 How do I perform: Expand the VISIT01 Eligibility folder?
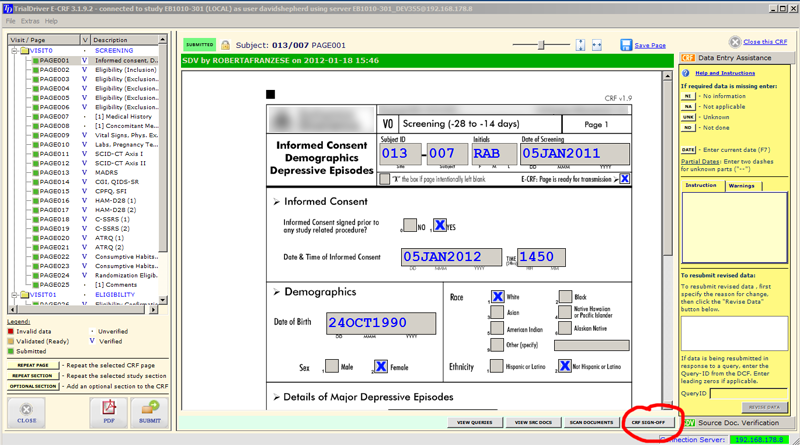click(x=15, y=295)
